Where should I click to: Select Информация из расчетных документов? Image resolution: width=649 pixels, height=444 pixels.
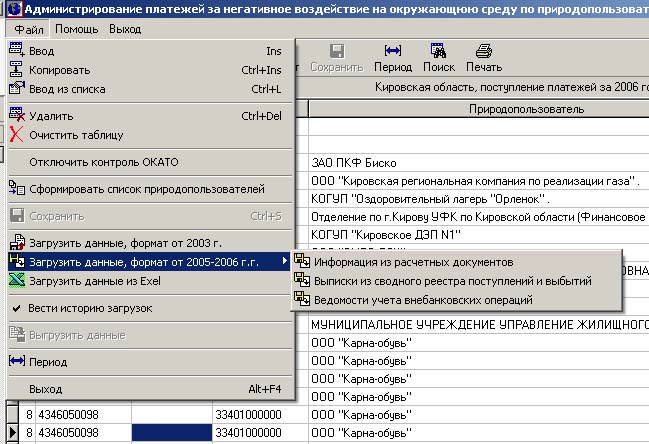pos(413,261)
